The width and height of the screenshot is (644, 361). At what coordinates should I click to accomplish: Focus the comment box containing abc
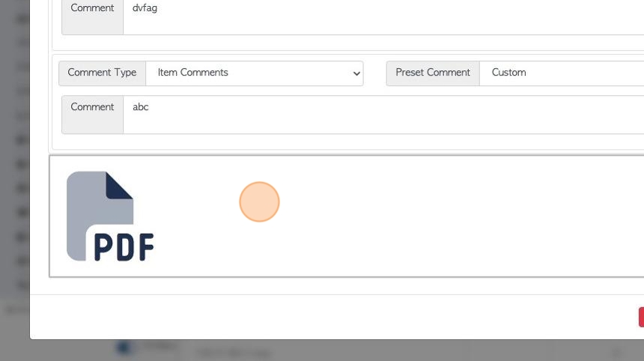383,115
